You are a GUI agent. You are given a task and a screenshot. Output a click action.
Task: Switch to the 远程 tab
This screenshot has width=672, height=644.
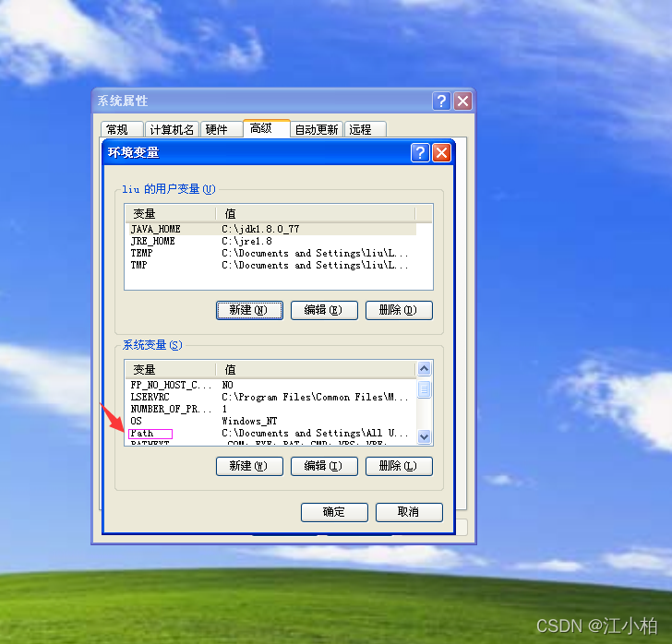tap(366, 129)
